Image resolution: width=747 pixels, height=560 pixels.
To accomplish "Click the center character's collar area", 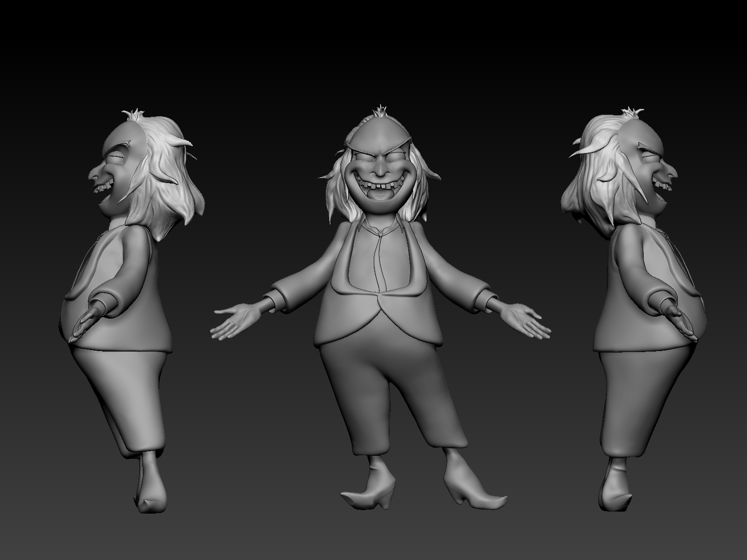I will 380,233.
